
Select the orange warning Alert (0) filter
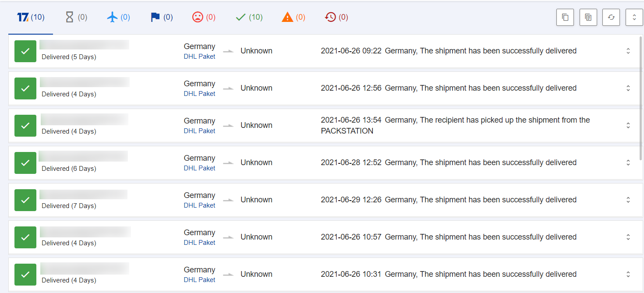(x=294, y=18)
